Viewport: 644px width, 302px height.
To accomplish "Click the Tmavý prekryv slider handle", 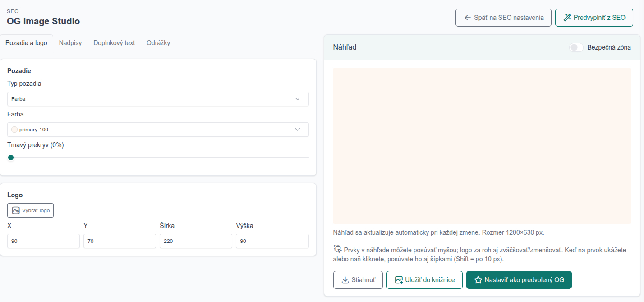I will point(11,158).
